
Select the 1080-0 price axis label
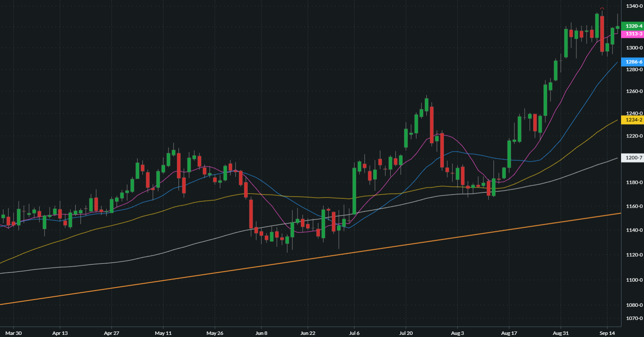coord(634,306)
